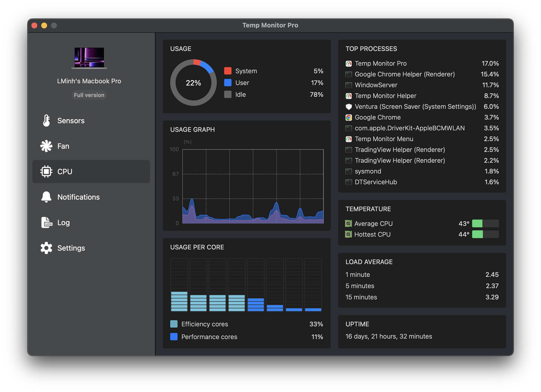Viewport: 541px width, 392px height.
Task: Click the DTServiceHub process icon
Action: pyautogui.click(x=348, y=182)
